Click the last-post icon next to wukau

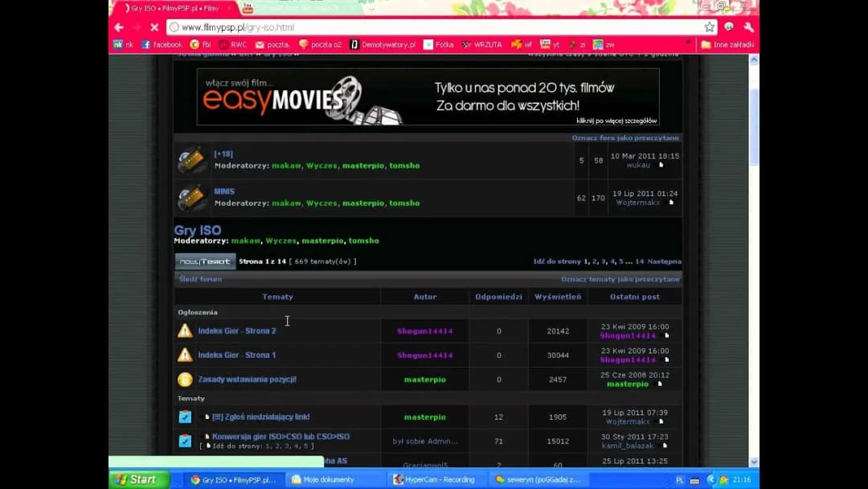coord(661,165)
